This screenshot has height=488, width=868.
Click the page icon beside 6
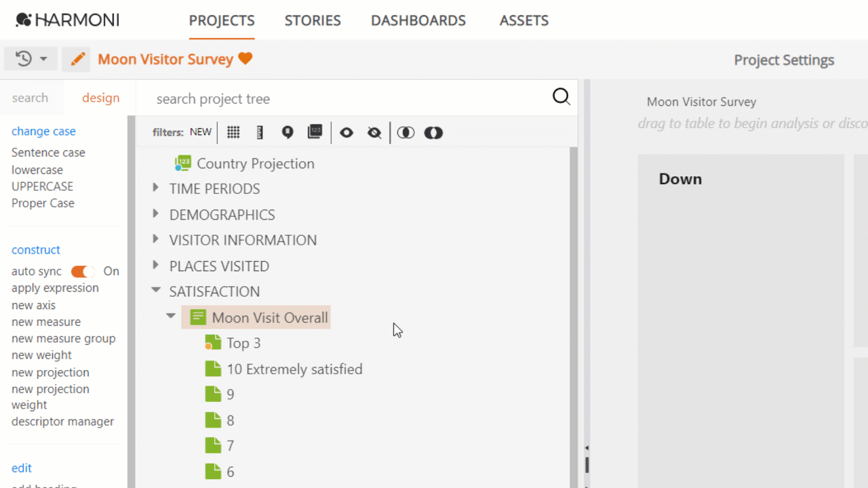(x=213, y=471)
